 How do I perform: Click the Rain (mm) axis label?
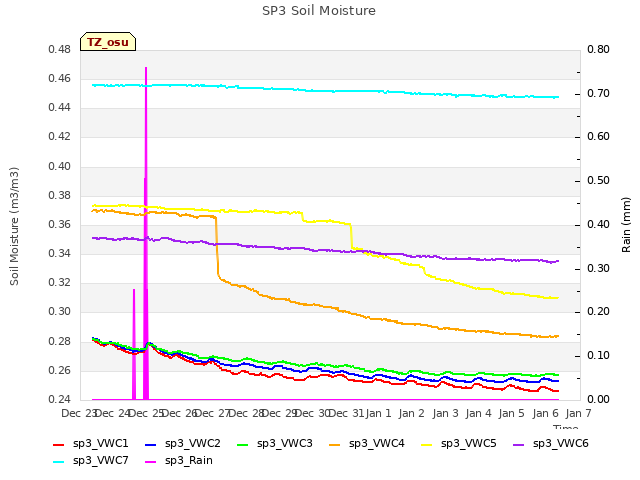[x=626, y=225]
